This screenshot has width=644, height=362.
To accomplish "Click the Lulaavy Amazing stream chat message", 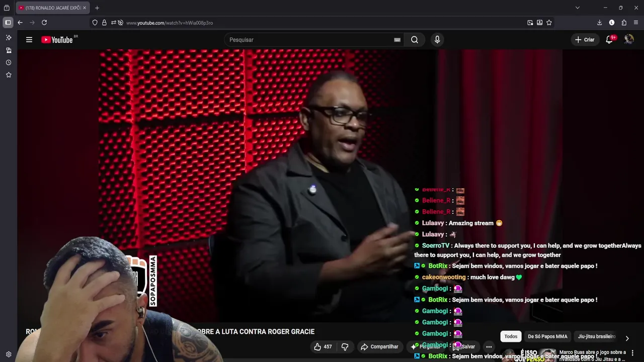I will (458, 223).
